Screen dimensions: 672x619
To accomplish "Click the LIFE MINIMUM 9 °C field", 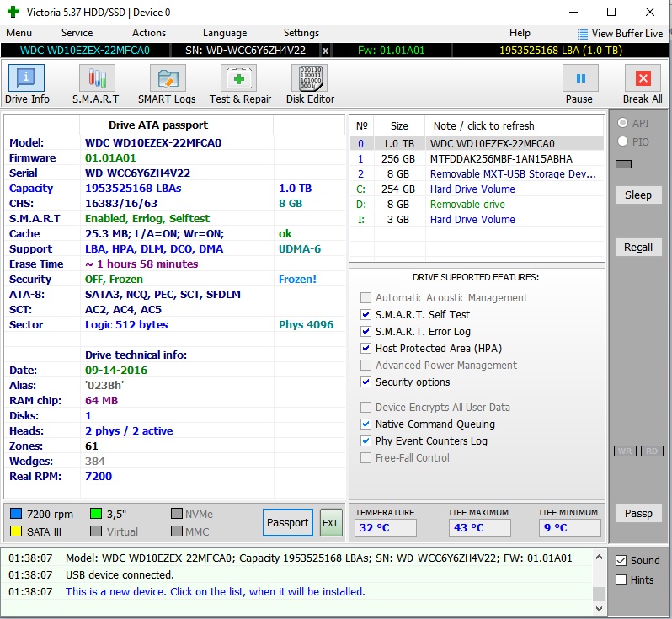I will [569, 528].
